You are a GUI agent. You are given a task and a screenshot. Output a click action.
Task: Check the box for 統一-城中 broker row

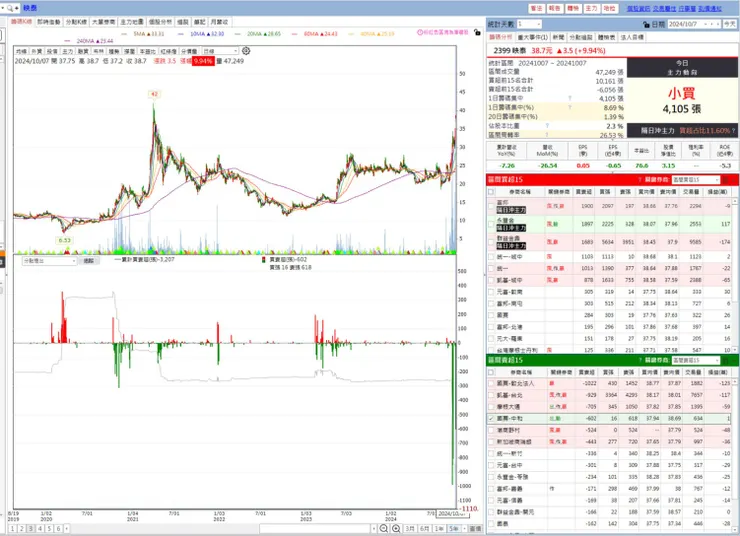click(x=491, y=257)
